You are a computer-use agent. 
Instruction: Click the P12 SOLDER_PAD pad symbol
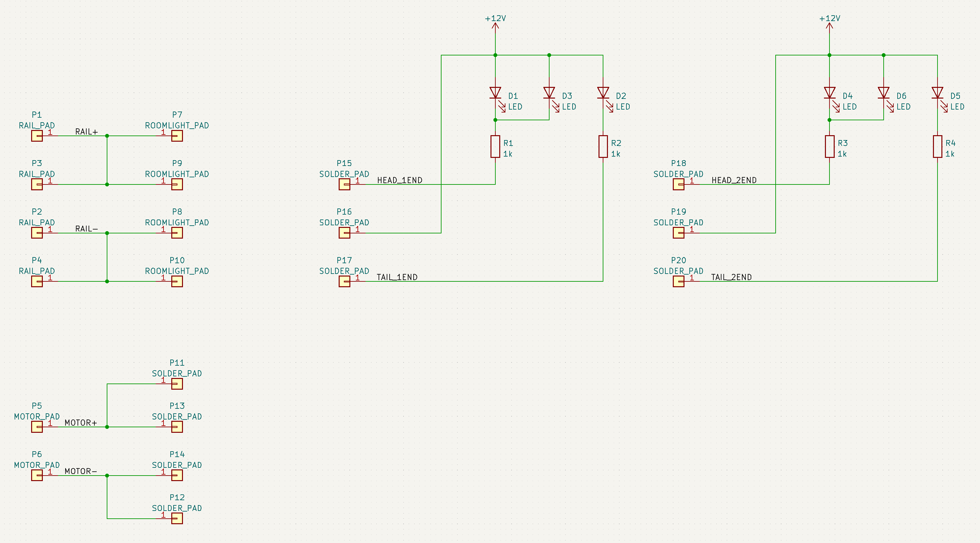177,518
